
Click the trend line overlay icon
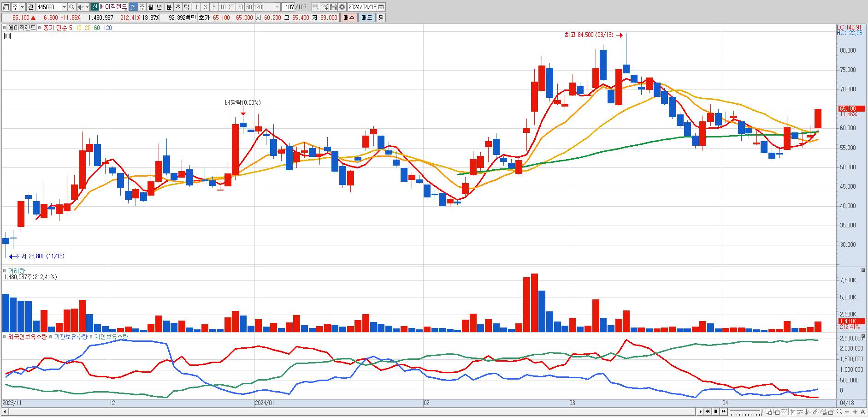(x=800, y=411)
